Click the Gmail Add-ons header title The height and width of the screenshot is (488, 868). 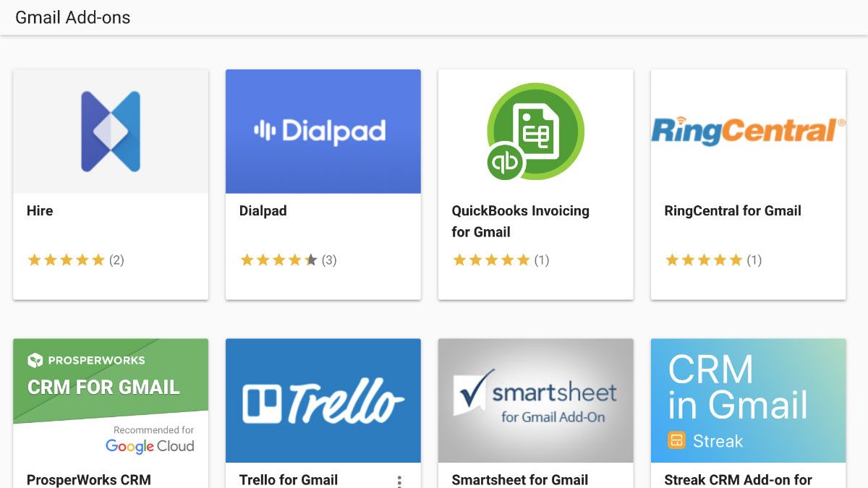coord(73,18)
